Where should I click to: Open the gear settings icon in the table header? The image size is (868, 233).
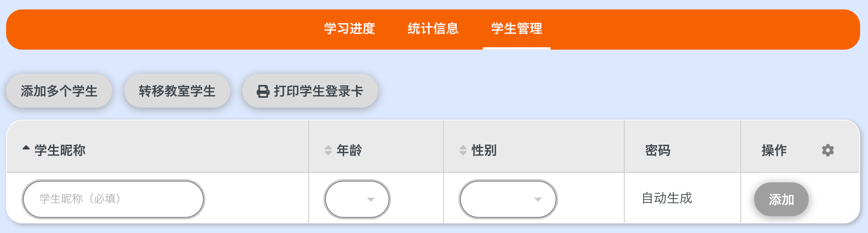click(827, 150)
